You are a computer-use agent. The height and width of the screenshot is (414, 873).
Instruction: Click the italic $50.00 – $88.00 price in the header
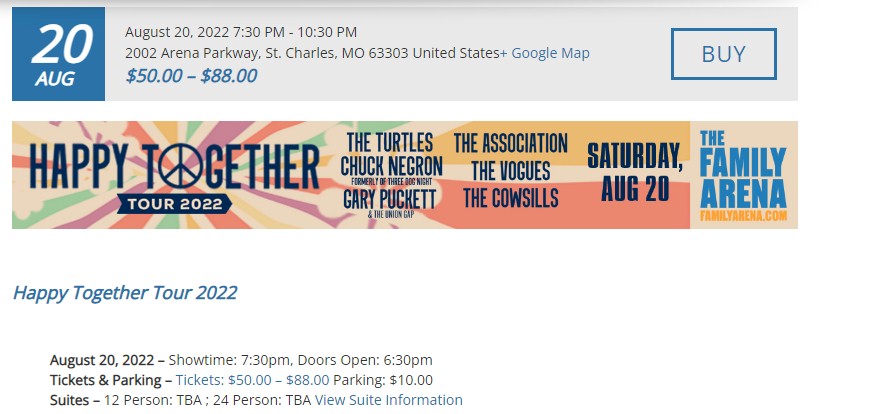pos(191,75)
